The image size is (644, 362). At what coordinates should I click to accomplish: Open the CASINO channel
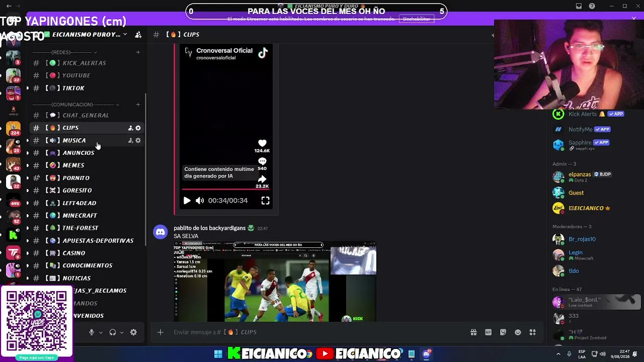(x=87, y=253)
